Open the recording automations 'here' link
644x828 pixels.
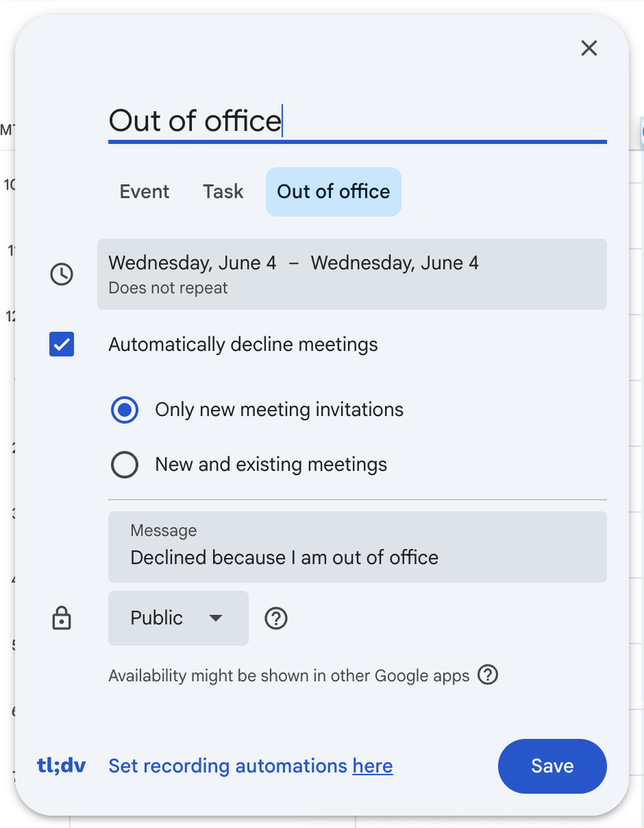point(372,766)
